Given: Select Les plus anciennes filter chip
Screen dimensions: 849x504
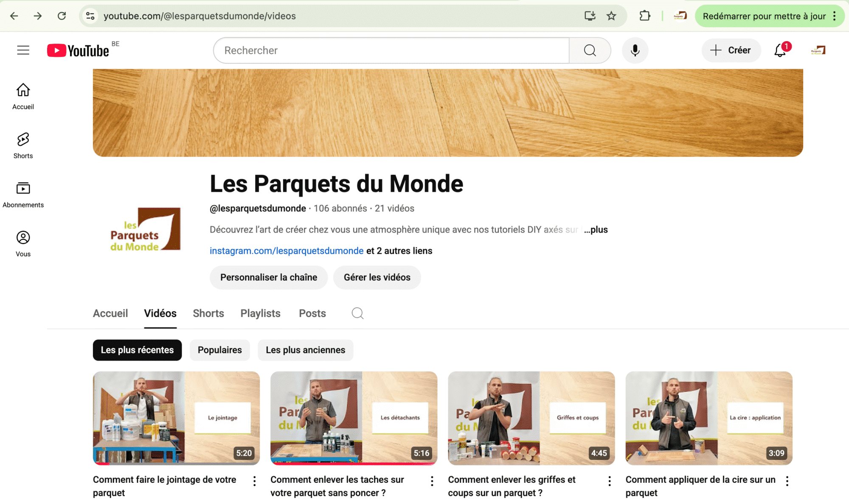Looking at the screenshot, I should coord(305,350).
